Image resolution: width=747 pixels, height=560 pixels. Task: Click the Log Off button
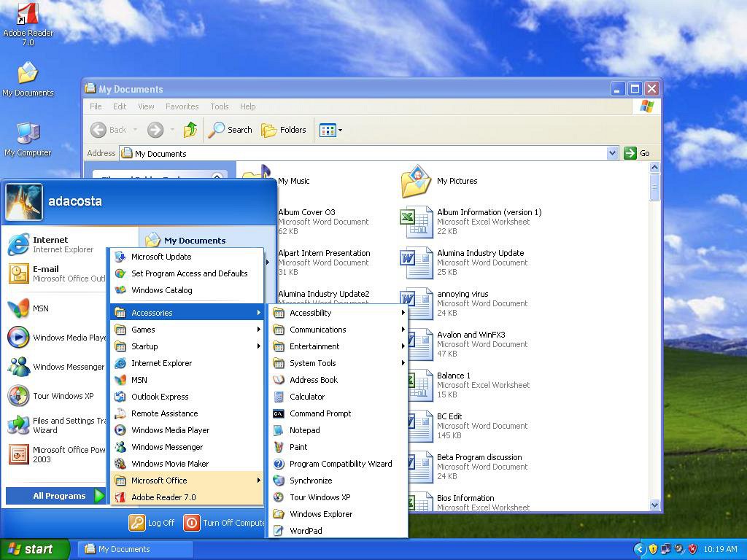152,523
